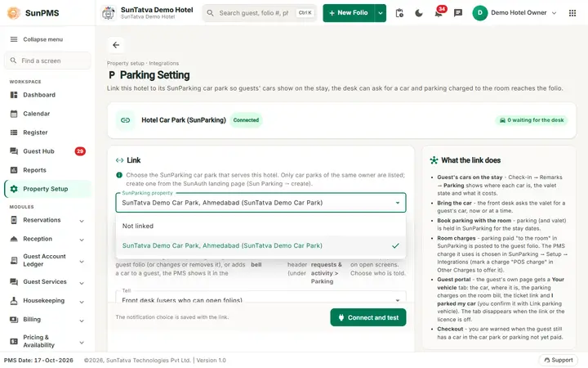Toggle dark mode moon icon
This screenshot has height=368, width=588.
point(419,13)
